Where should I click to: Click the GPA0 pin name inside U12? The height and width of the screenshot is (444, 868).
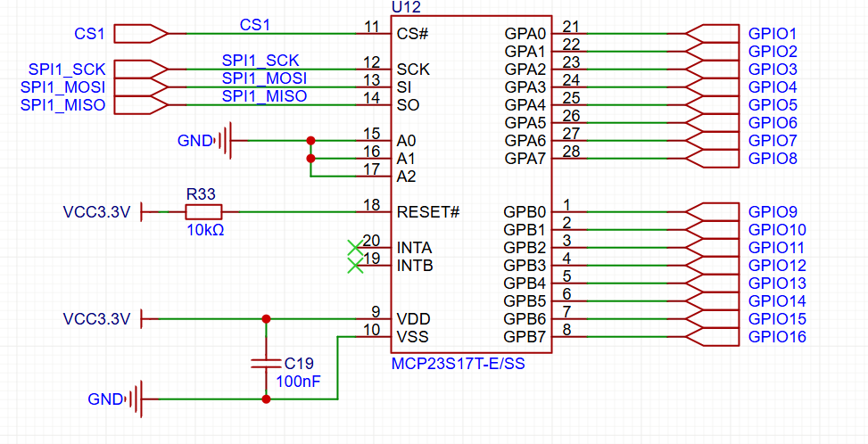coord(525,34)
